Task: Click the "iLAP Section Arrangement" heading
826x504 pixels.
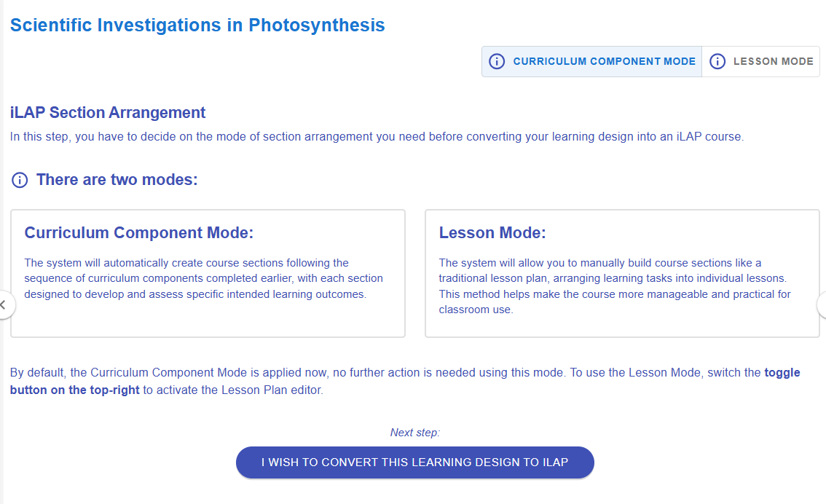Action: pyautogui.click(x=108, y=113)
